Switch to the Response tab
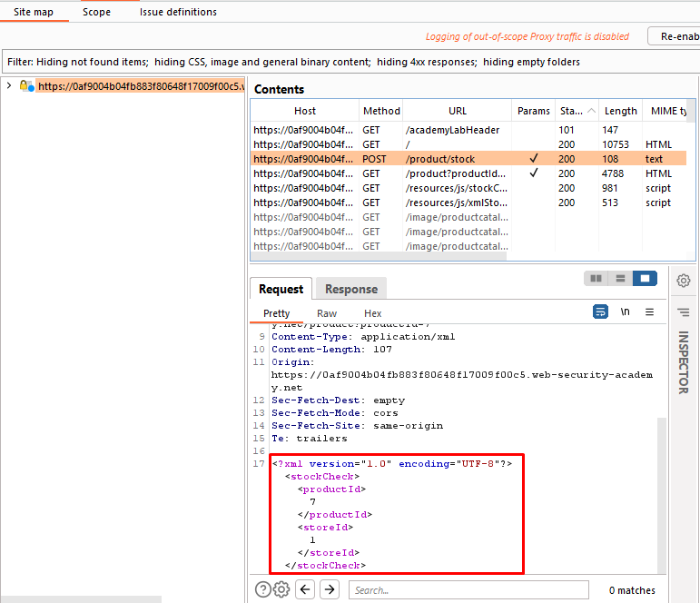 (350, 289)
